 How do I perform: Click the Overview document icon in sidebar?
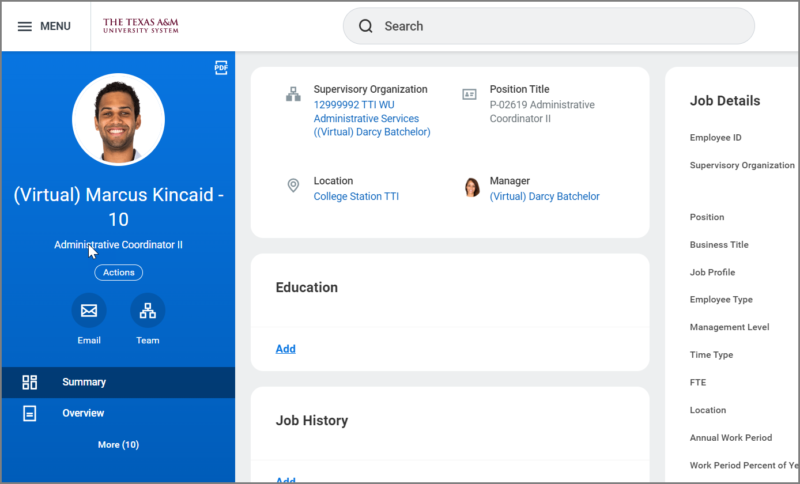pos(29,413)
